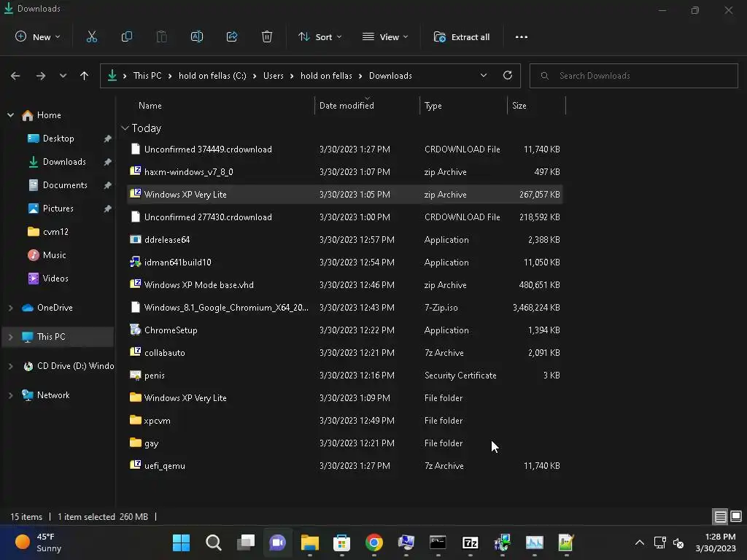
Task: Switch to large thumbnails view icon
Action: pos(736,516)
